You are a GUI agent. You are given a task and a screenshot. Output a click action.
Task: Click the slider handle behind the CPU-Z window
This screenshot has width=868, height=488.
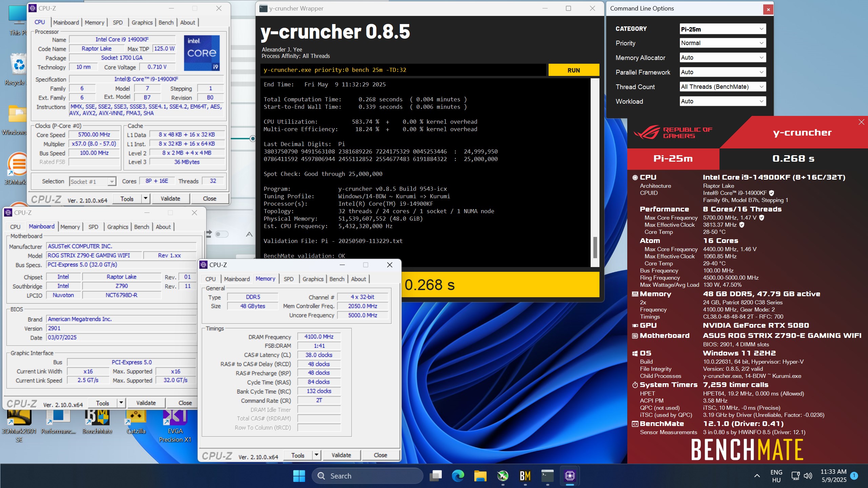point(253,138)
